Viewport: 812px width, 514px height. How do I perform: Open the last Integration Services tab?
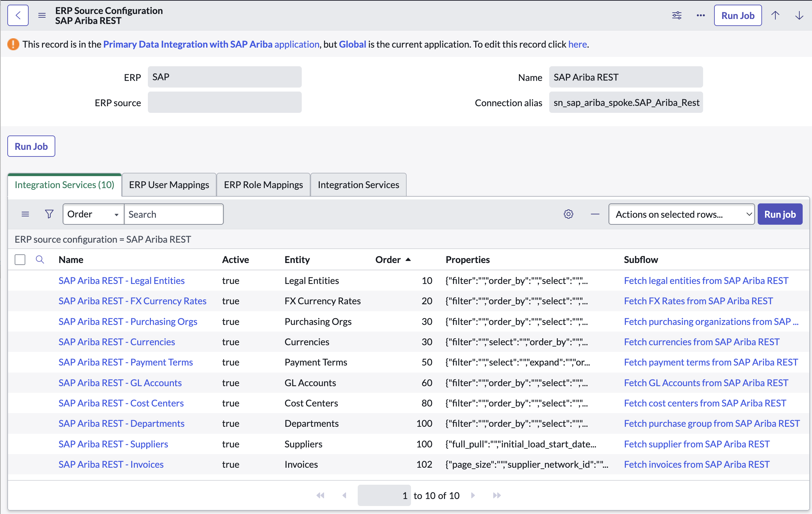[x=358, y=185]
